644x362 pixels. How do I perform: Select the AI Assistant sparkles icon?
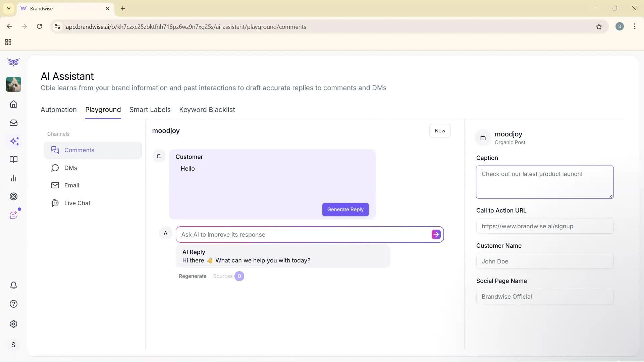[x=13, y=141]
